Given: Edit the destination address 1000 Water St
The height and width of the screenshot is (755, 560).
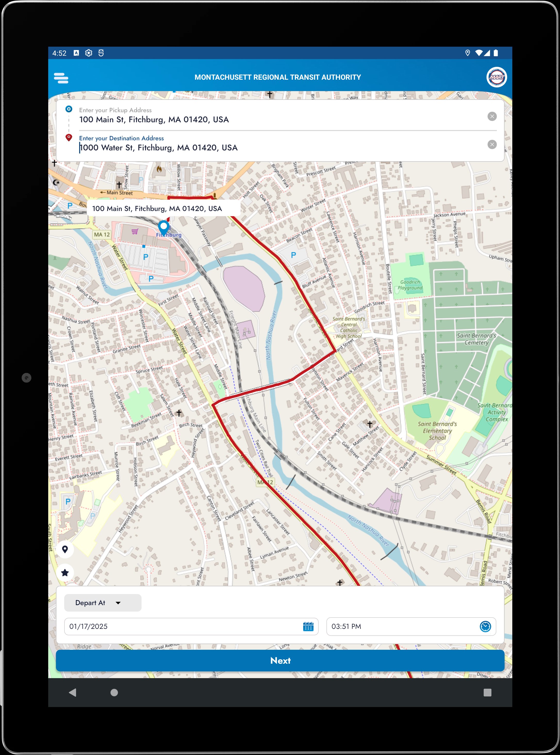Looking at the screenshot, I should (x=159, y=148).
